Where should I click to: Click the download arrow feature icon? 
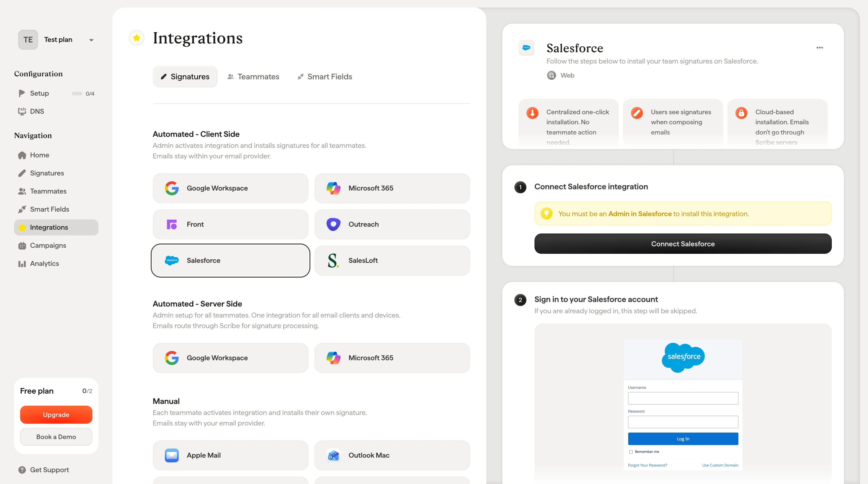pyautogui.click(x=532, y=112)
